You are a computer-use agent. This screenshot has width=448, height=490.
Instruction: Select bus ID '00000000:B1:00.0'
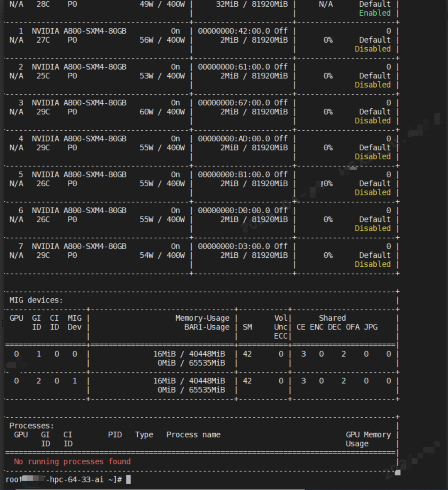click(x=234, y=175)
